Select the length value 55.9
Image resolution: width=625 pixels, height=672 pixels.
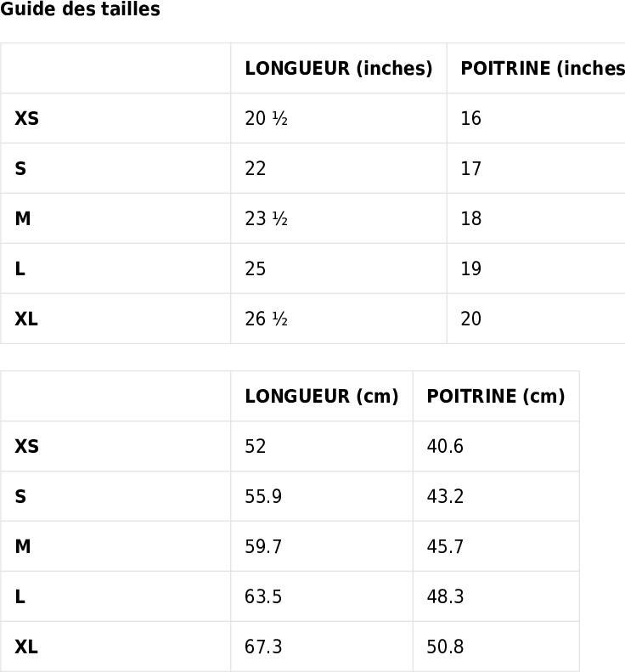point(263,496)
